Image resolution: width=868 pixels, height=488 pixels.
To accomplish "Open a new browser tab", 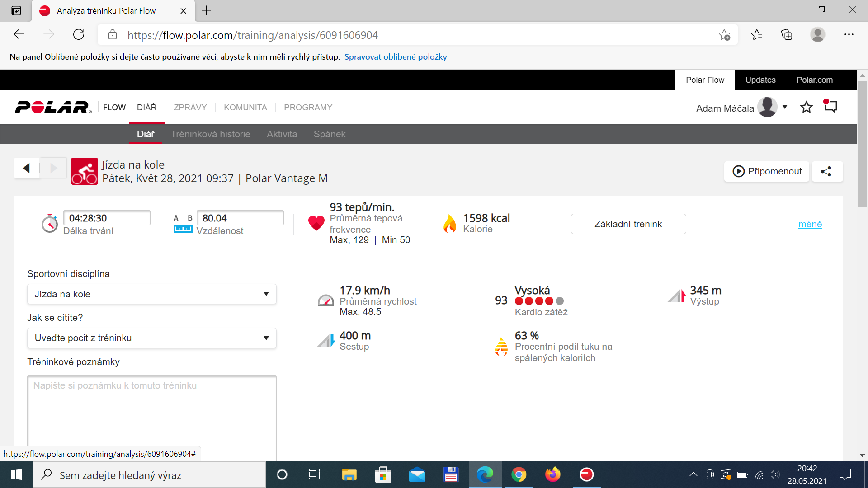I will click(207, 10).
